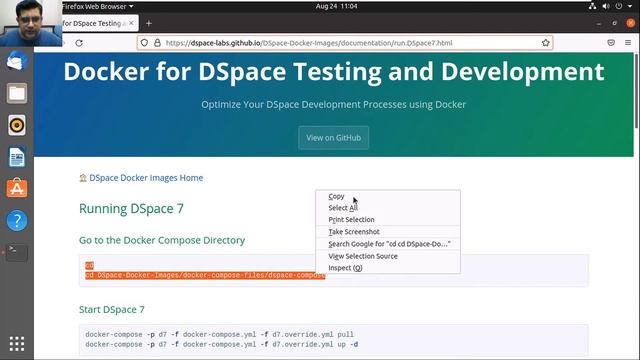Open the Pocket save icon

pyautogui.click(x=611, y=43)
